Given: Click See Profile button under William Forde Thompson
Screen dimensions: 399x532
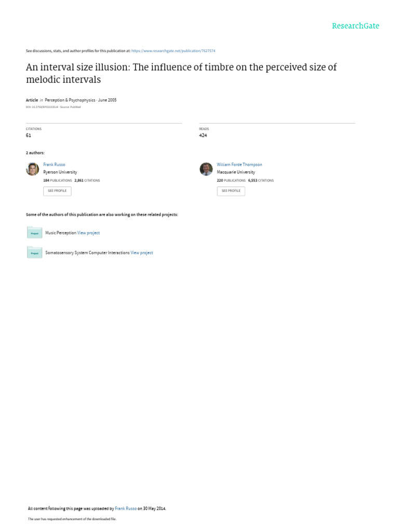Looking at the screenshot, I should point(231,191).
